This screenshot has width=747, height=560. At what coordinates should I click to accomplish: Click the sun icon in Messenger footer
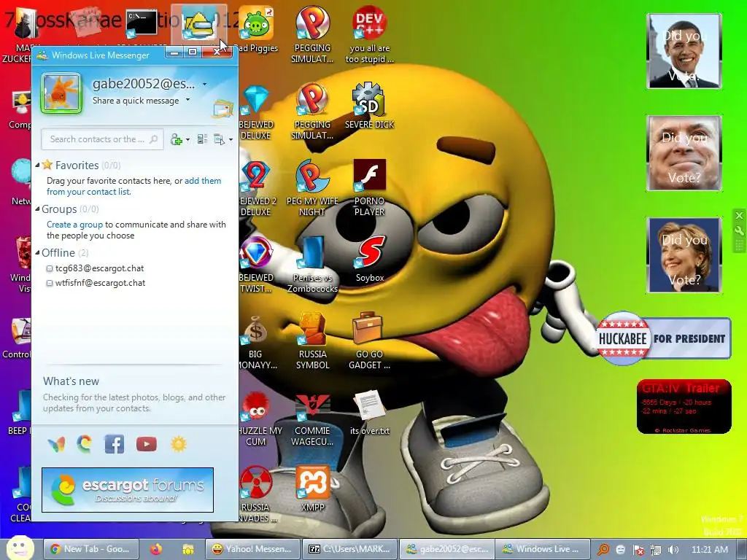(179, 444)
